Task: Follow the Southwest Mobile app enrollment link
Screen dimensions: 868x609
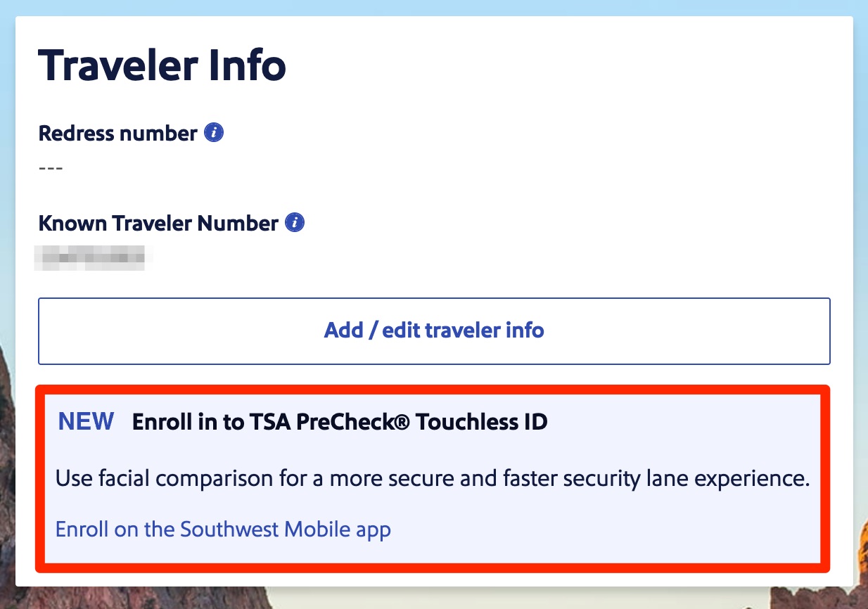Action: click(224, 529)
